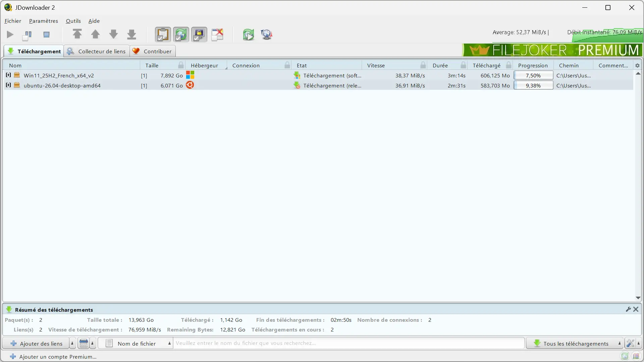Viewport: 644px width, 362px height.
Task: Open the Contribuer tab
Action: tap(153, 51)
